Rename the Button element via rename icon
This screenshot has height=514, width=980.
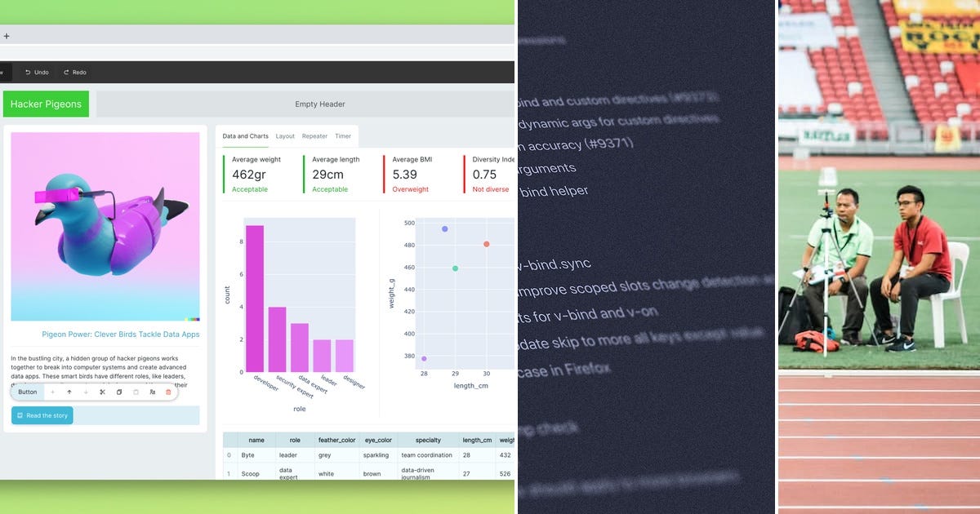[152, 392]
